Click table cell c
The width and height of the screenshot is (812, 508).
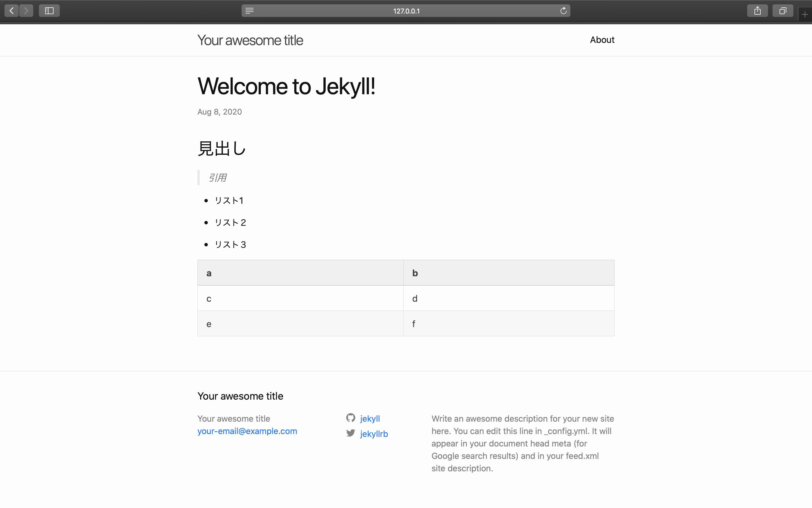(x=300, y=298)
